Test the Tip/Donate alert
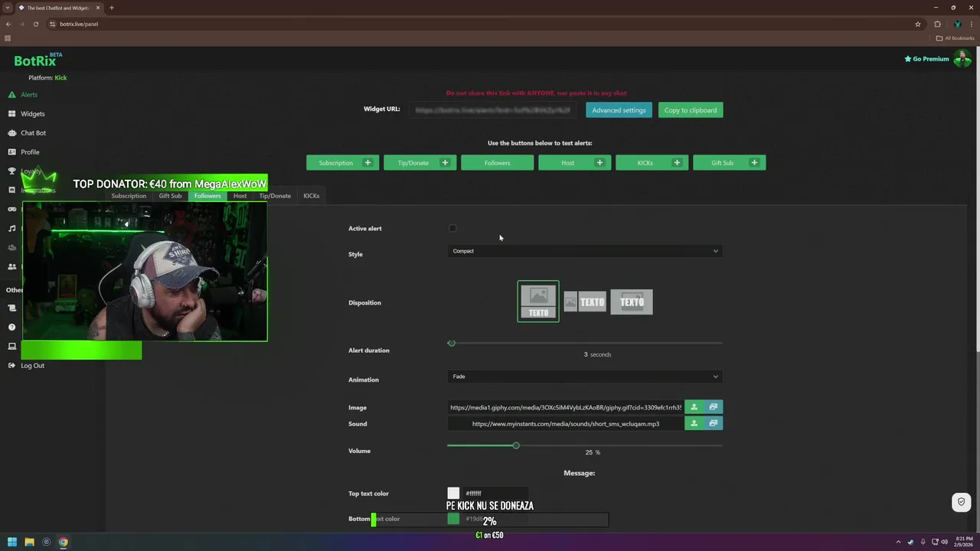Screen dimensions: 980x551 [x=413, y=163]
